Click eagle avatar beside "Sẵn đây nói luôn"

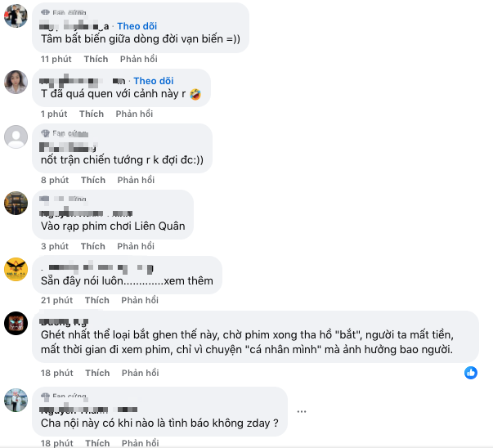pos(16,269)
